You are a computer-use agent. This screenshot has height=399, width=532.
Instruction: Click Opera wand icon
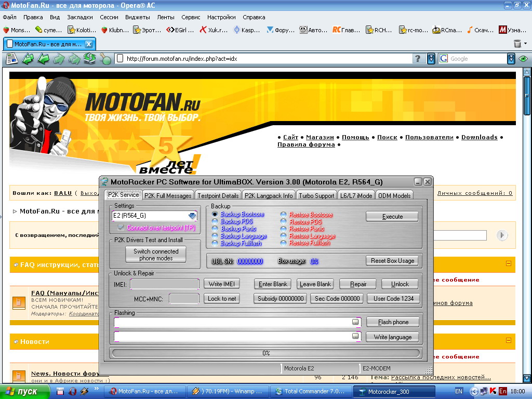pos(105,59)
